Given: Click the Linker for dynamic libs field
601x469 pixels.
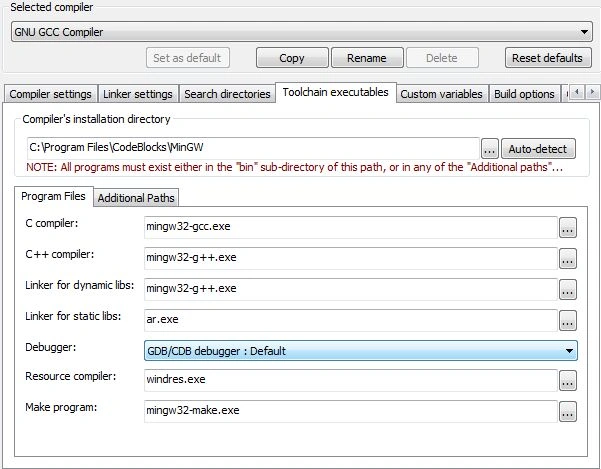Looking at the screenshot, I should [x=351, y=289].
